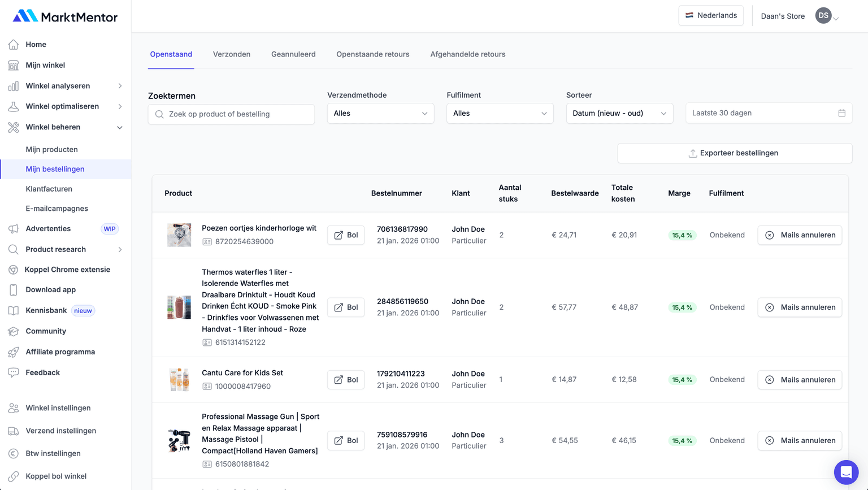Image resolution: width=868 pixels, height=490 pixels.
Task: Open the Openstaande retours tab
Action: click(373, 54)
